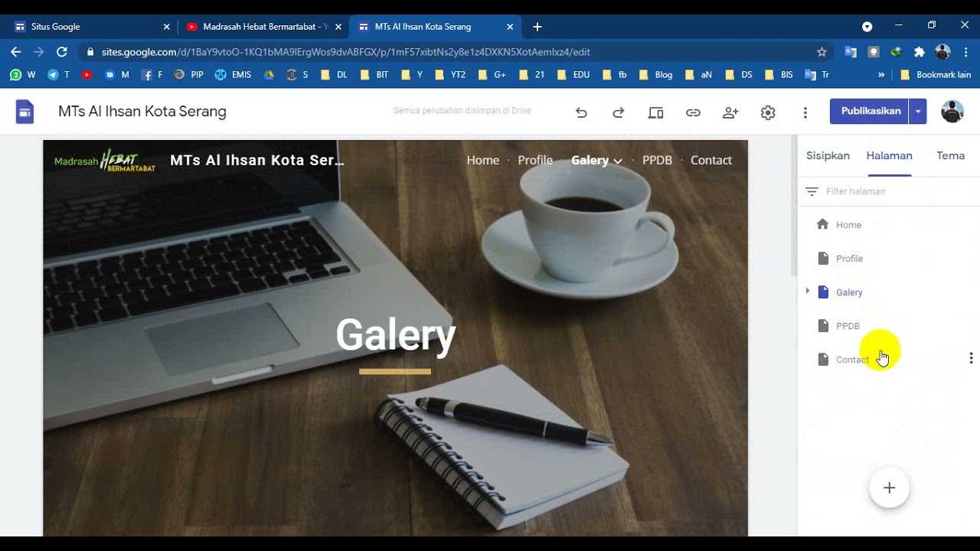980x551 pixels.
Task: Copy the published site link icon
Action: click(x=693, y=112)
